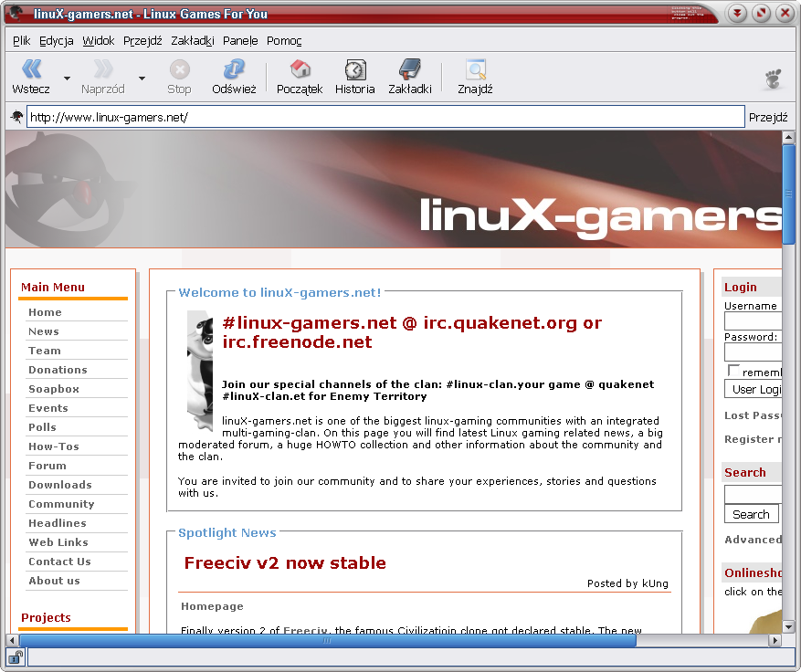Open the Forum link
Image resolution: width=801 pixels, height=672 pixels.
click(47, 465)
